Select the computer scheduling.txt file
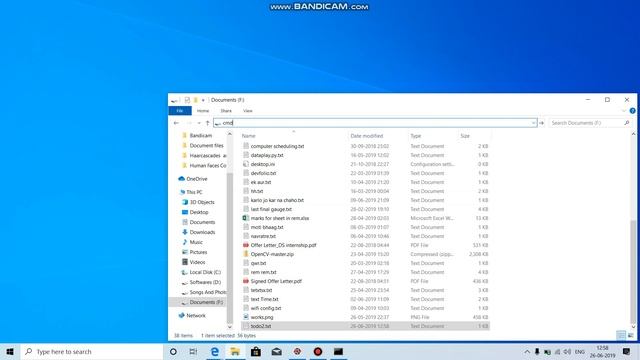 tap(277, 146)
